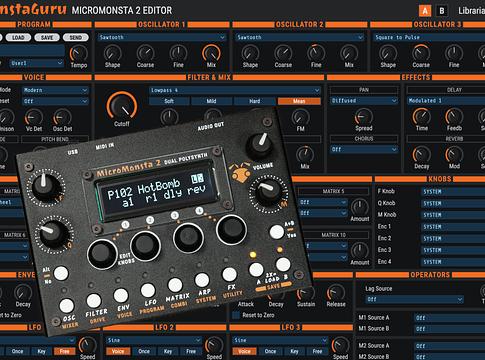Open the LFO 3 Sine waveform dropdown

pyautogui.click(x=280, y=340)
